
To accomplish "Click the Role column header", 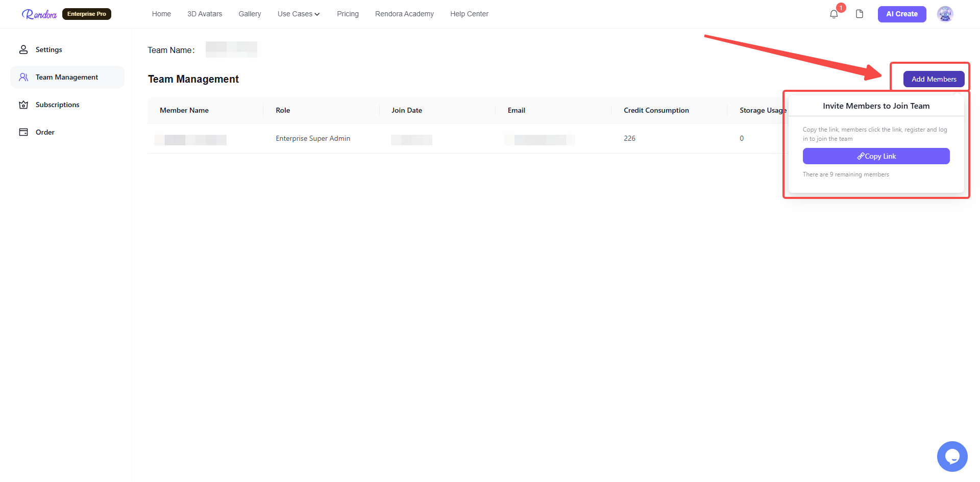I will (x=283, y=110).
